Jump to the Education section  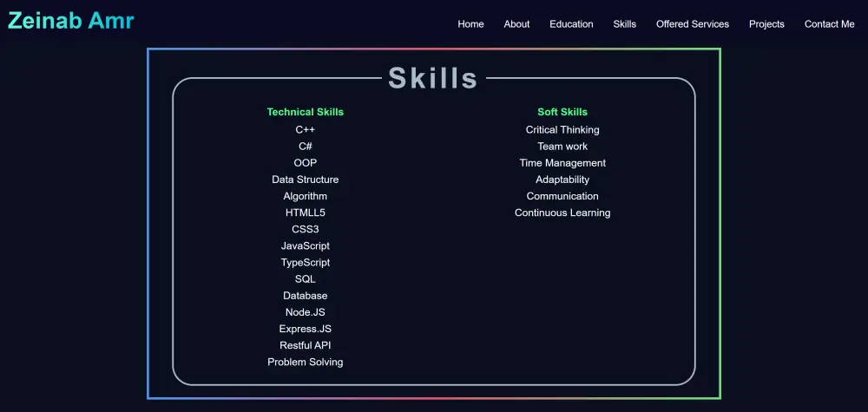571,24
